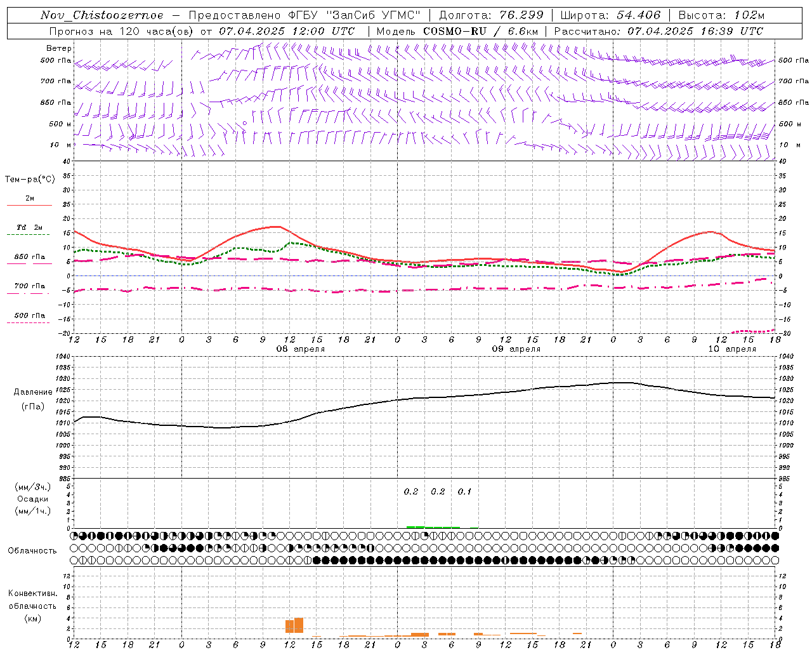Click the '(мм/3ч.)' precipitation unit label
The width and height of the screenshot is (812, 650).
(33, 487)
